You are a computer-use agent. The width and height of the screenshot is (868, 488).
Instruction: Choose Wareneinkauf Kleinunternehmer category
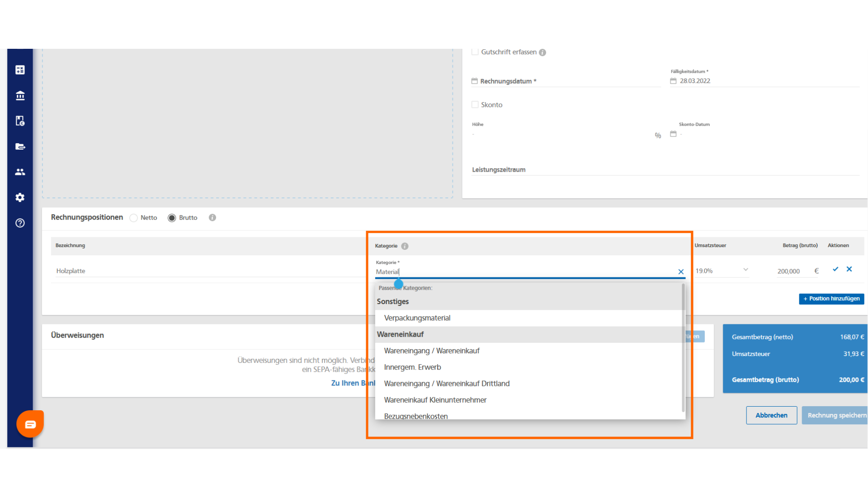pos(435,400)
